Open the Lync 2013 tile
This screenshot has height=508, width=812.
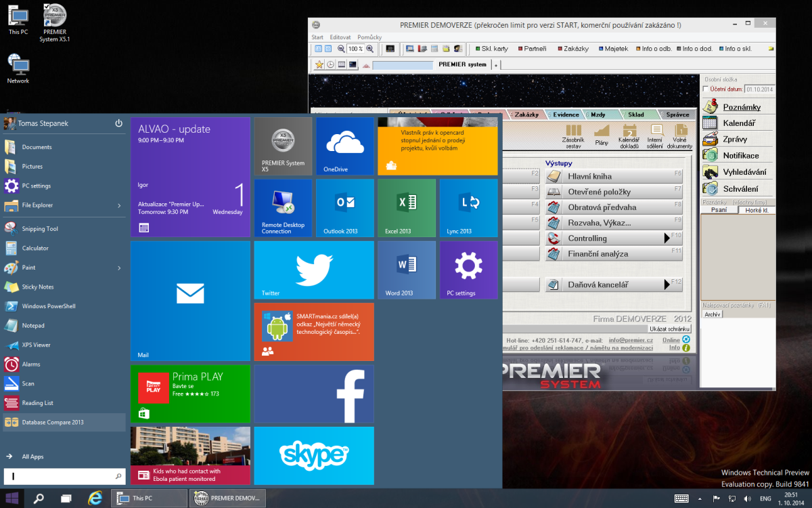469,208
